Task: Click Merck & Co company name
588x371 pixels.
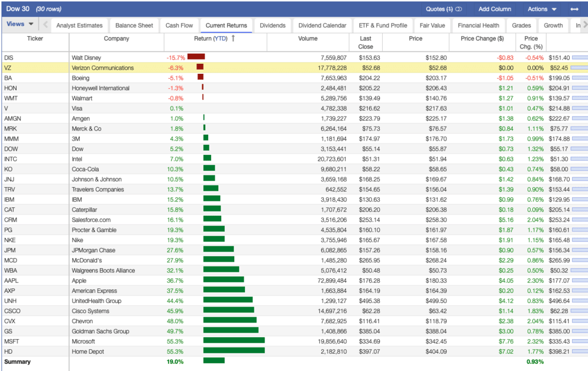Action: [x=86, y=128]
